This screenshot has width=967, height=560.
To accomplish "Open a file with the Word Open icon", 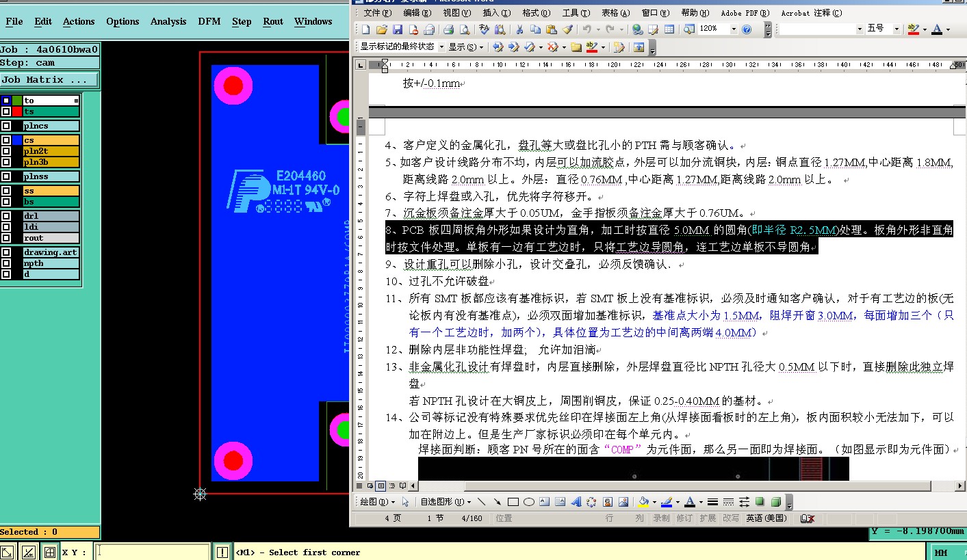I will [x=382, y=29].
